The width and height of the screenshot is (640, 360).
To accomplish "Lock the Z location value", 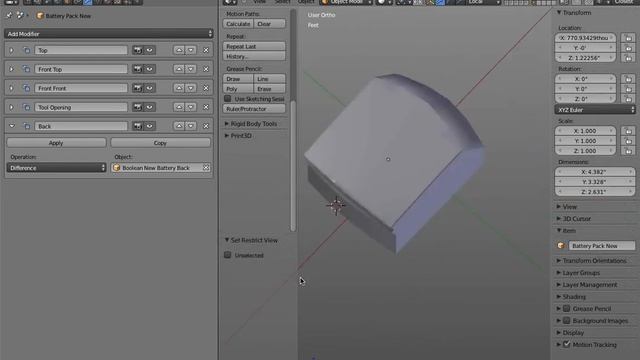I will 628,58.
